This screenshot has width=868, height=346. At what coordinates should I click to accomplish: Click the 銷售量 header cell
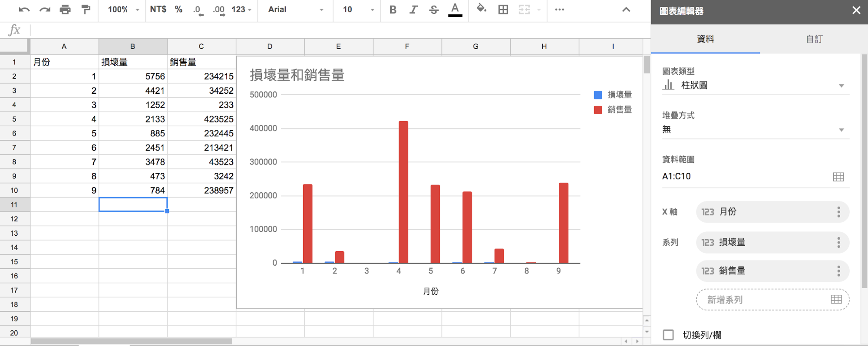[201, 62]
